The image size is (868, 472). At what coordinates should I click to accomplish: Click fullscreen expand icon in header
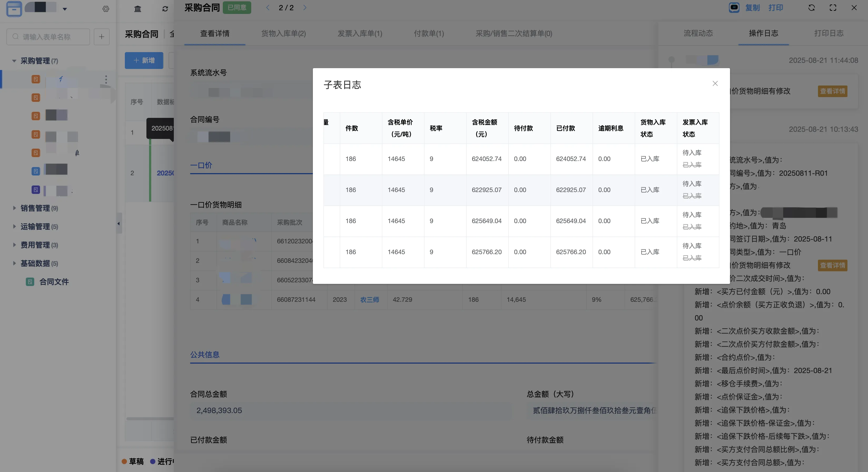(x=833, y=8)
